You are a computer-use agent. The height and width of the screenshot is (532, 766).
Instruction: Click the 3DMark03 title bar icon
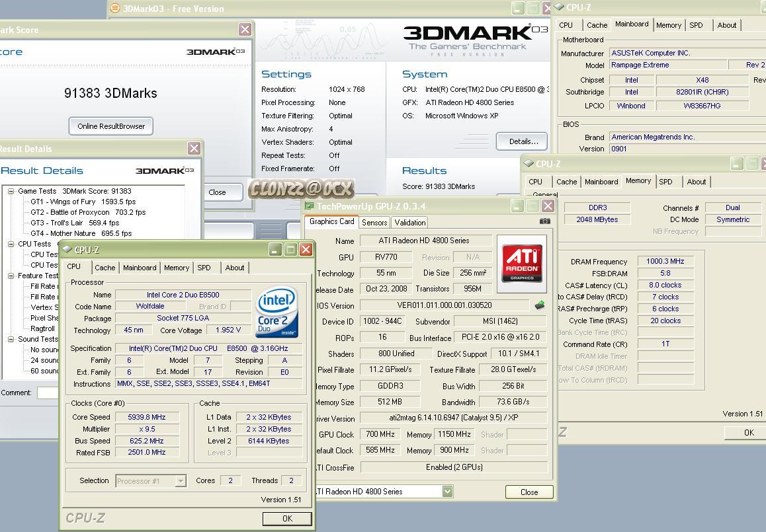[x=115, y=9]
